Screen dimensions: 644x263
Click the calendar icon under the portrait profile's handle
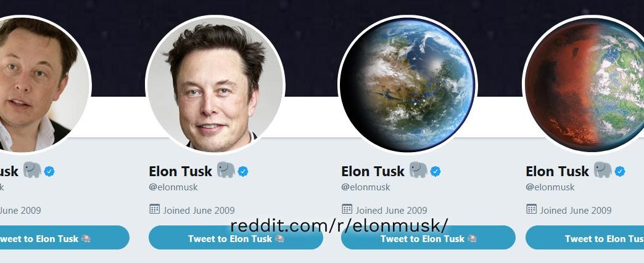point(154,209)
